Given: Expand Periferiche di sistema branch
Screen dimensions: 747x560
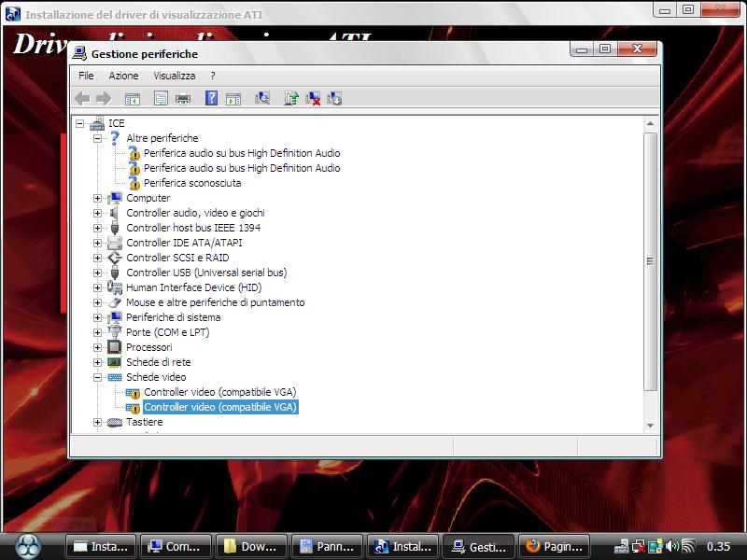Looking at the screenshot, I should pos(98,317).
